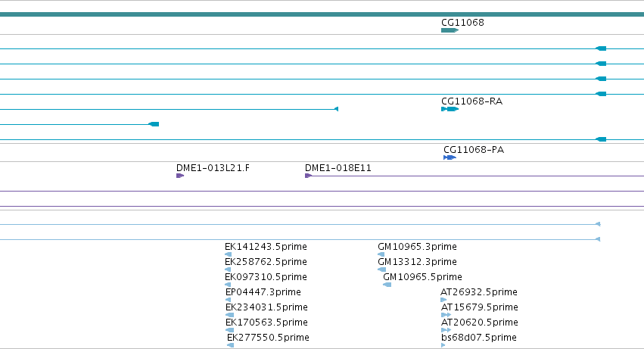Click the GM10965.3prime label

417,247
